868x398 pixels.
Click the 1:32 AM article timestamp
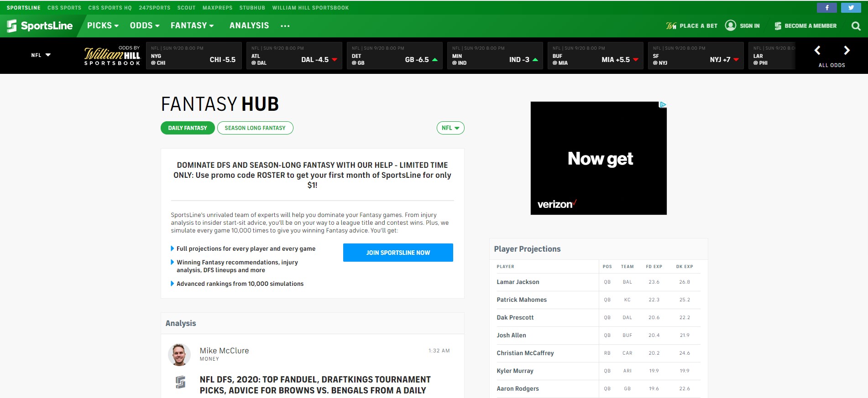tap(439, 351)
